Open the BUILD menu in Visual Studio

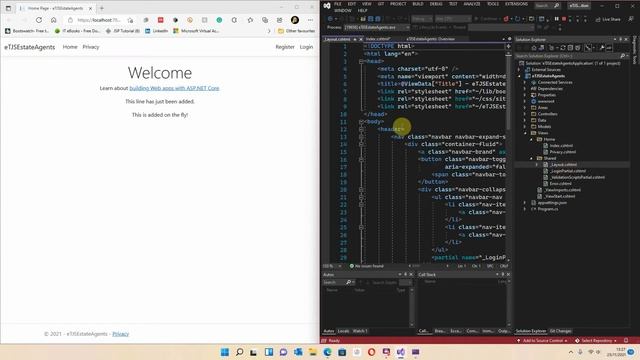(418, 4)
